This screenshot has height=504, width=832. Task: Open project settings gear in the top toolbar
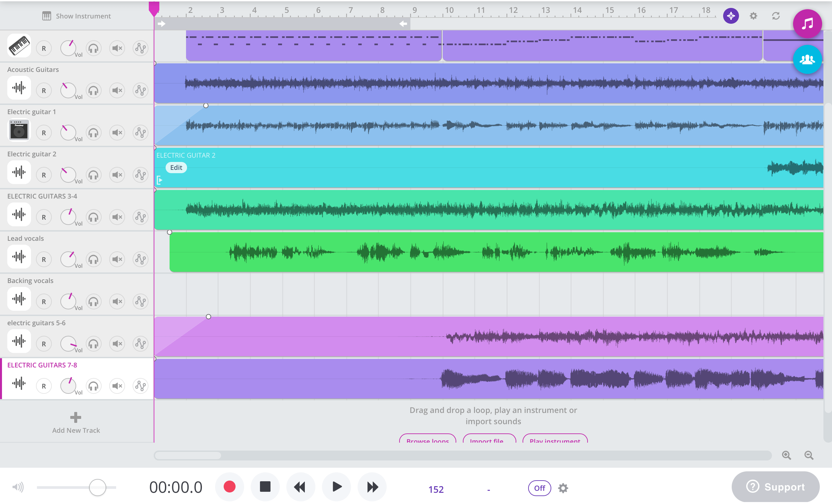(x=753, y=16)
